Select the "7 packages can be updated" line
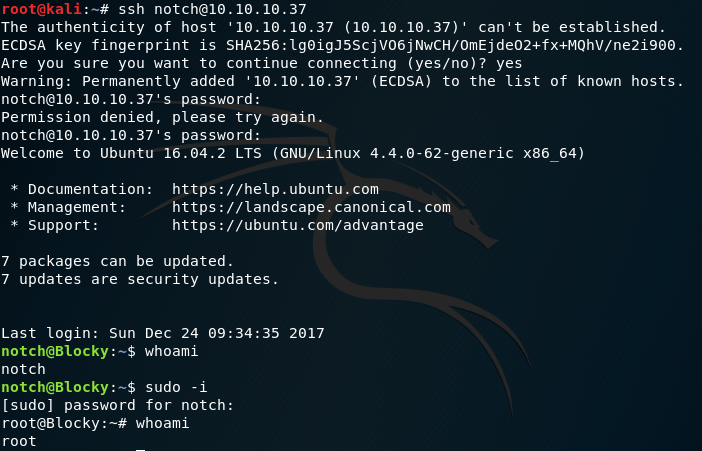 [118, 261]
